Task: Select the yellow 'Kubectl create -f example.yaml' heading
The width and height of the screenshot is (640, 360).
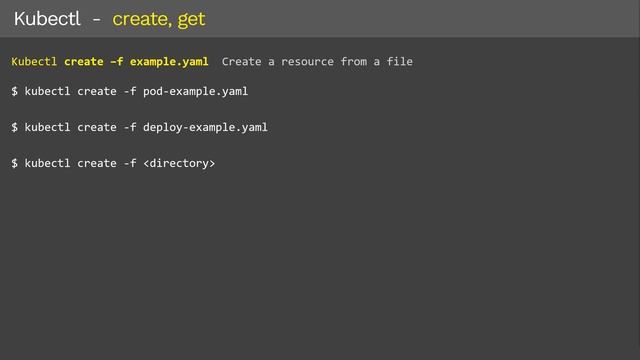Action: (110, 62)
